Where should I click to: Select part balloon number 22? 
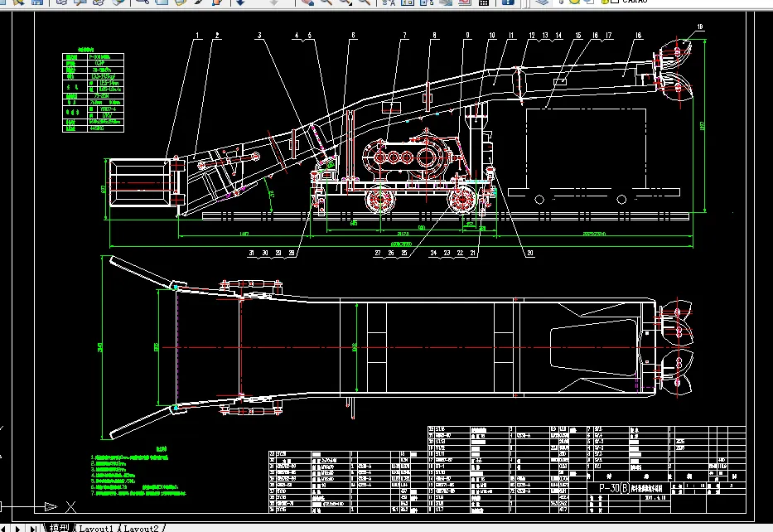point(460,253)
